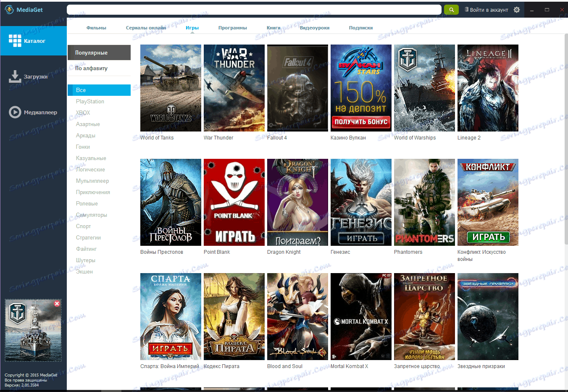Viewport: 568px width, 392px height.
Task: Switch to the Сериалы онлайн tab
Action: pyautogui.click(x=146, y=28)
